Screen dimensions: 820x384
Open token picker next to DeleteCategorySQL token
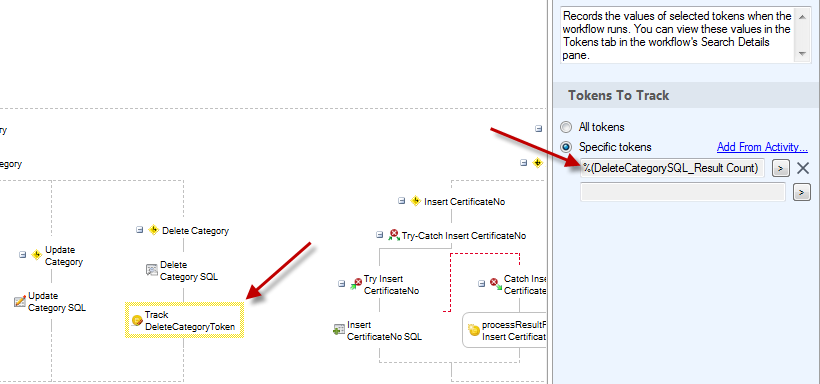[780, 168]
